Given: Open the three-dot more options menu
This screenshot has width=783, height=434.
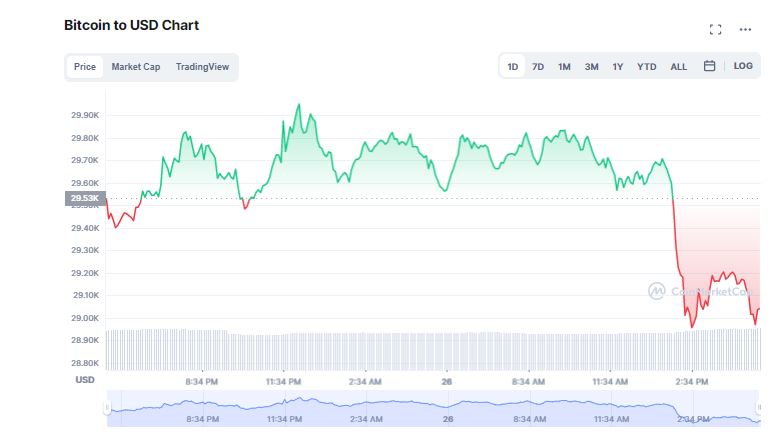Looking at the screenshot, I should [x=745, y=29].
